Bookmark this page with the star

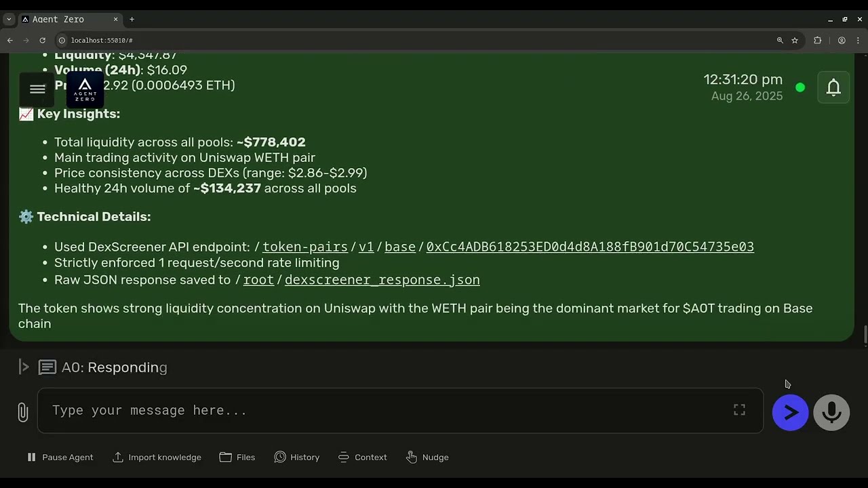795,41
